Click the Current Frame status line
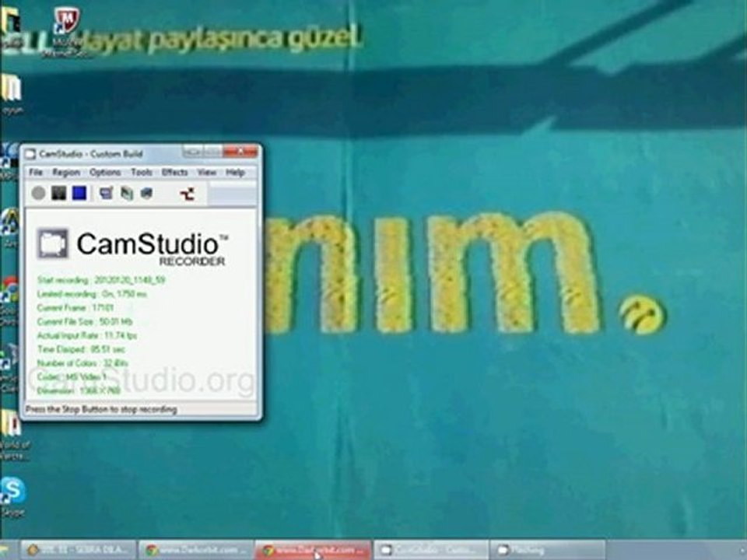Viewport: 747px width, 560px height. pos(75,308)
